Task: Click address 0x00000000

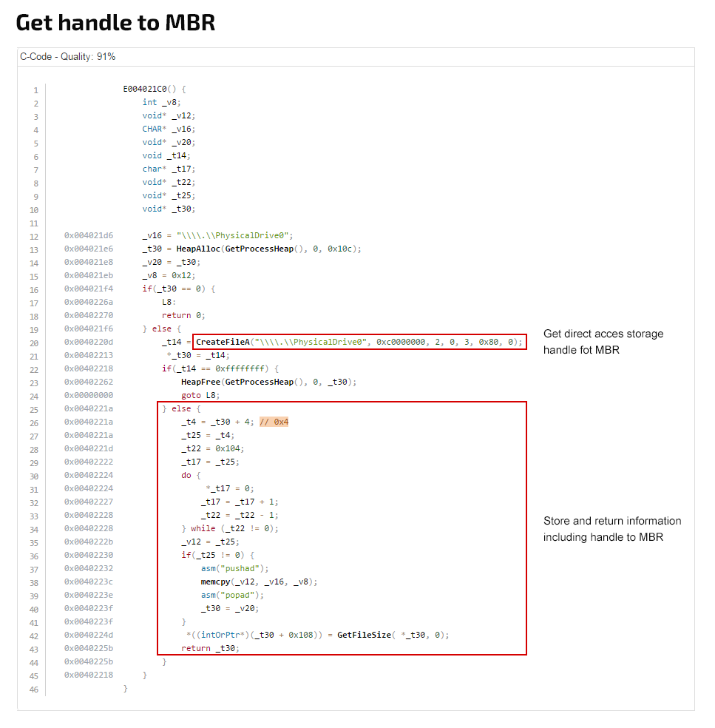Action: click(89, 396)
